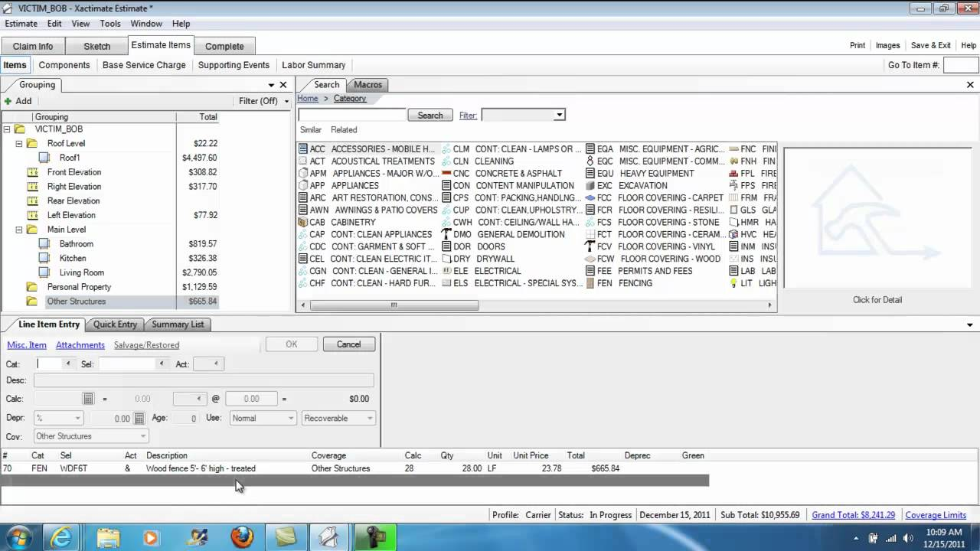Screen dimensions: 980x551
Task: Collapse the Roof Level group
Action: (19, 144)
